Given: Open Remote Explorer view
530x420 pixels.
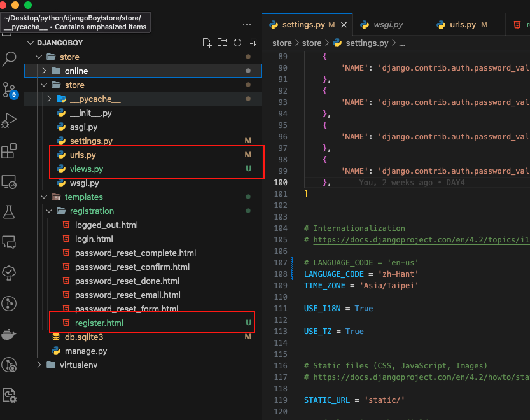Looking at the screenshot, I should click(x=9, y=182).
